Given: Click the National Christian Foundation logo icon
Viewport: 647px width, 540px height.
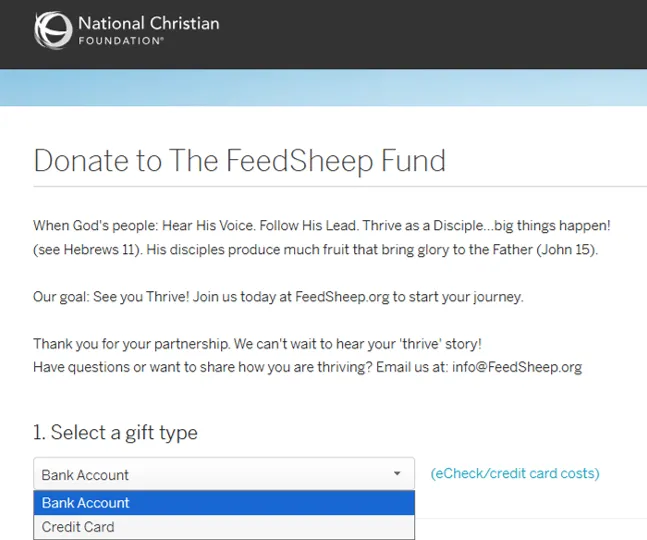Looking at the screenshot, I should click(53, 30).
